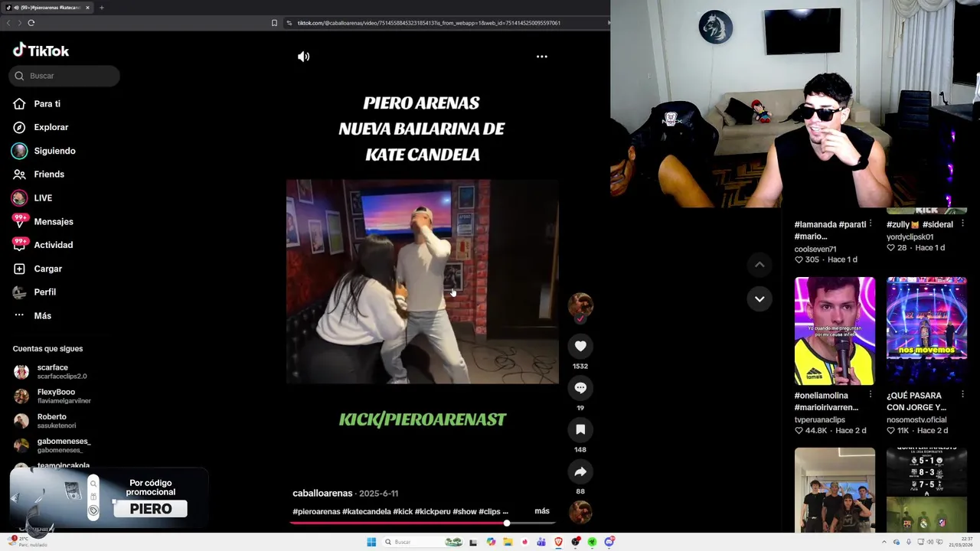The width and height of the screenshot is (980, 551).
Task: Open followed account Roberto
Action: 45,421
